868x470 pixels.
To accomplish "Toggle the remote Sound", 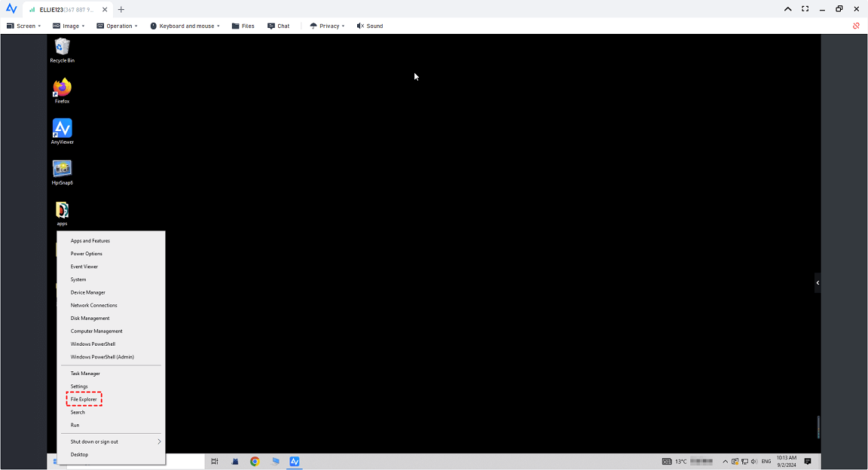I will [x=370, y=26].
